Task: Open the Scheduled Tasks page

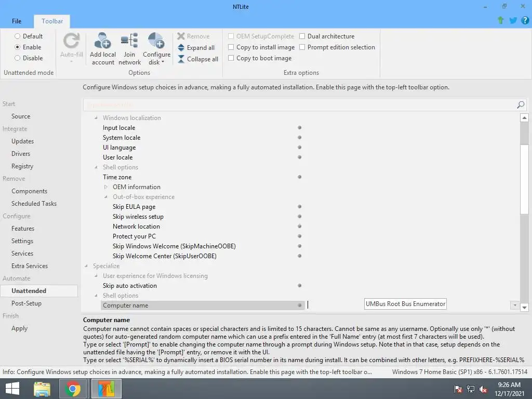Action: tap(34, 204)
